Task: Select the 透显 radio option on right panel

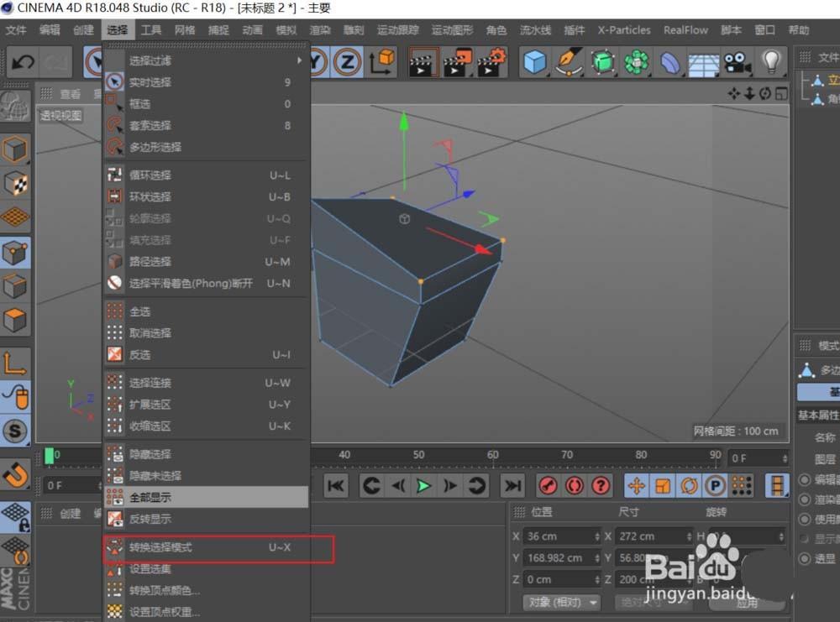Action: click(x=804, y=557)
